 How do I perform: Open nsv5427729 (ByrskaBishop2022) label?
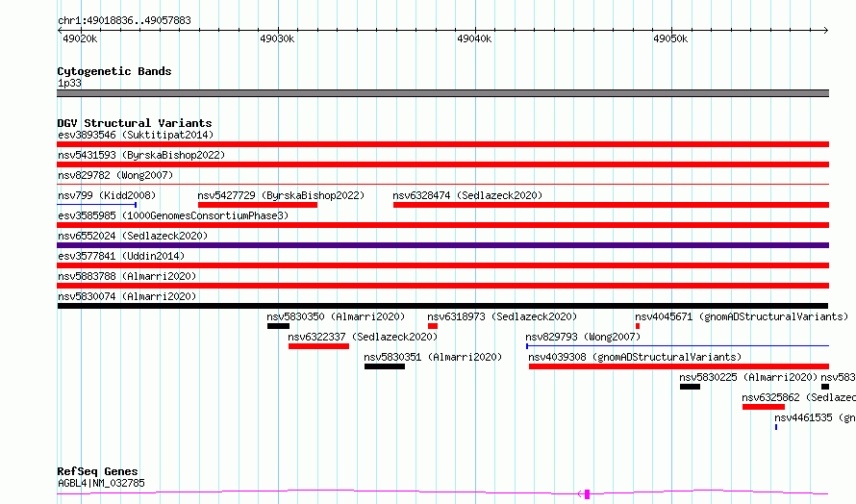coord(281,195)
